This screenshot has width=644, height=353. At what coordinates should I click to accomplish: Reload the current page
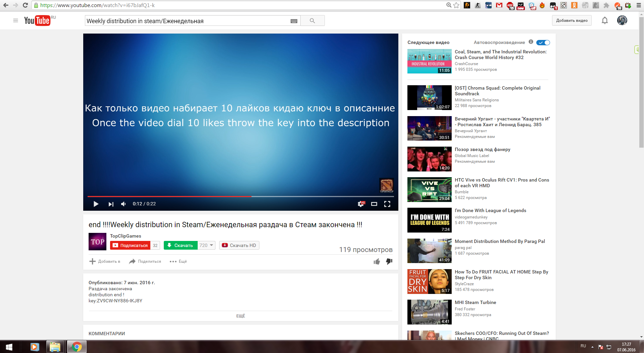[25, 5]
